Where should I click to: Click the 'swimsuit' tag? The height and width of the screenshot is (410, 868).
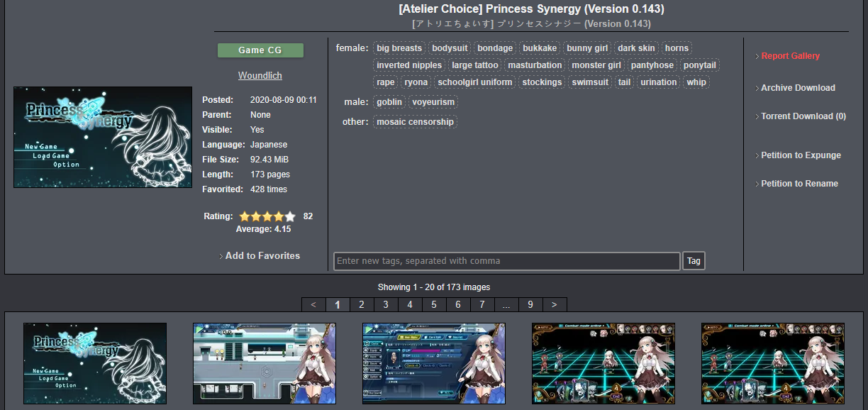[x=590, y=82]
